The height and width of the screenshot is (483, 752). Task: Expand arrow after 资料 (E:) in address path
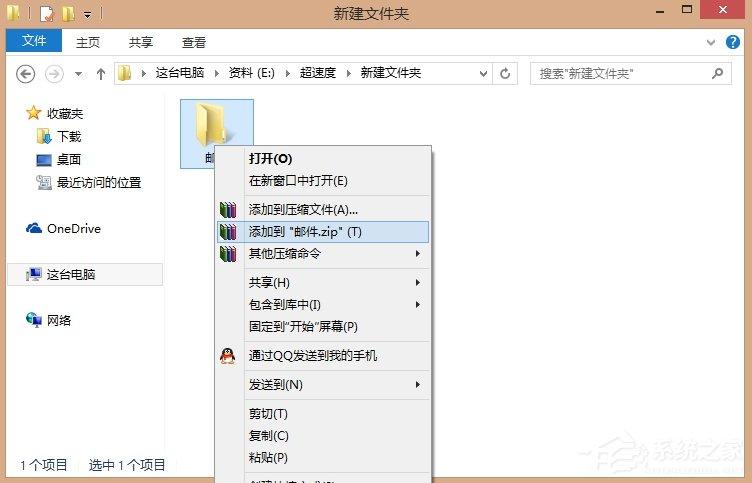coord(288,73)
